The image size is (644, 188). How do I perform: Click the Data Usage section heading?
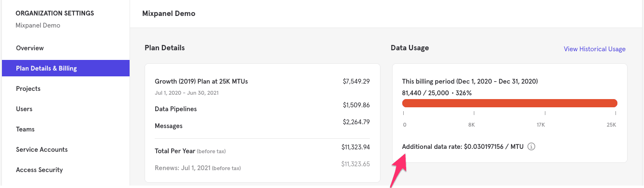pos(410,48)
